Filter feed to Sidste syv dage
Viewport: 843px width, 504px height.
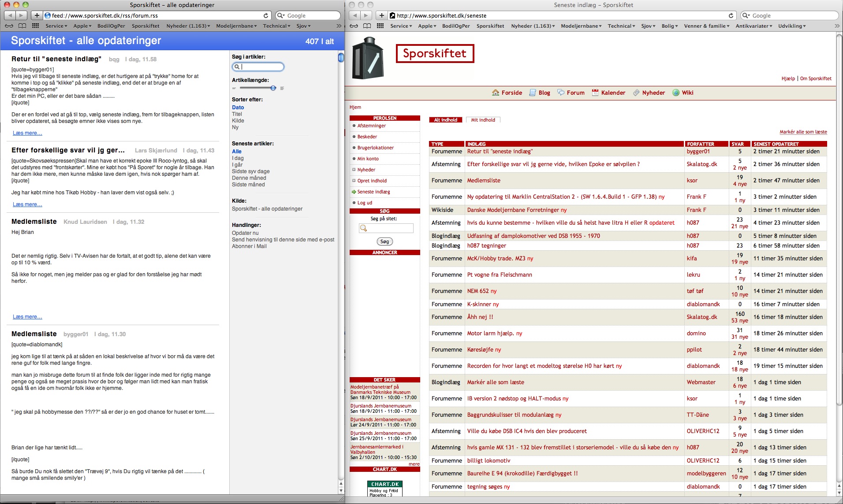[x=251, y=171]
